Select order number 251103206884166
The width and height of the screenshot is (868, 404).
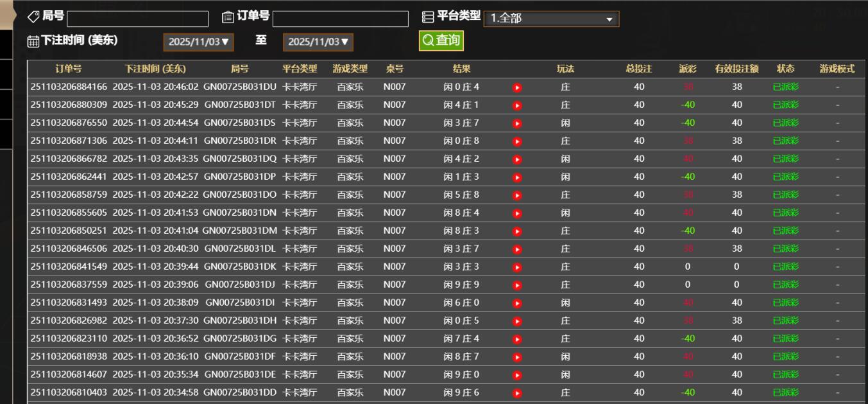pyautogui.click(x=69, y=87)
